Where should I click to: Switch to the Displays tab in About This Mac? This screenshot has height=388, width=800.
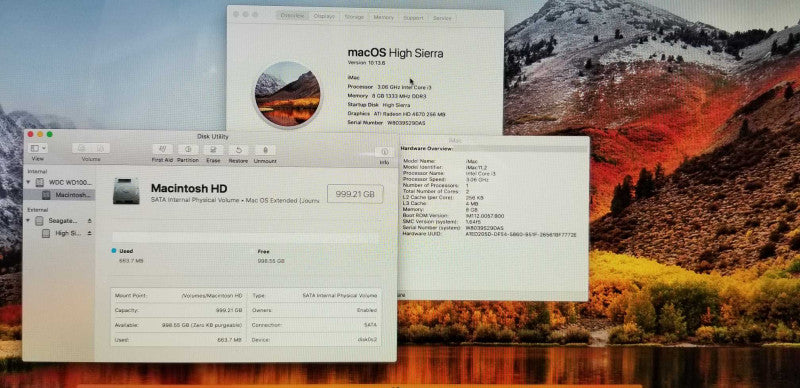324,16
